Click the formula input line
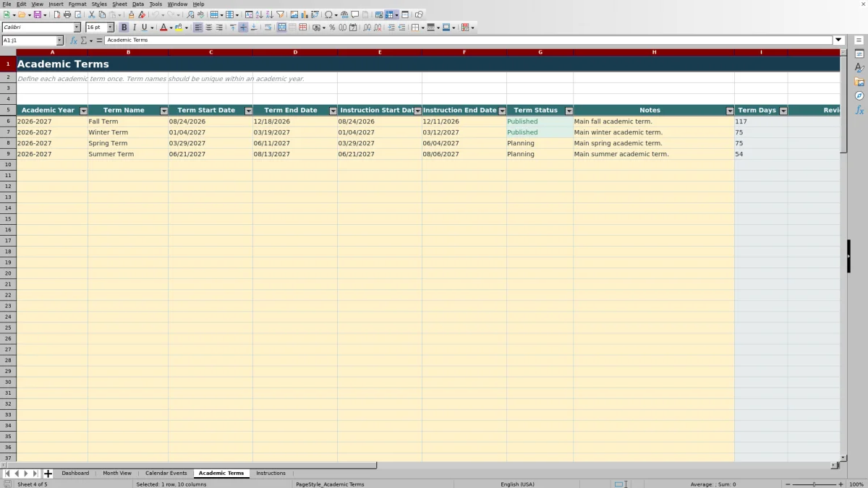This screenshot has width=868, height=488. [469, 40]
